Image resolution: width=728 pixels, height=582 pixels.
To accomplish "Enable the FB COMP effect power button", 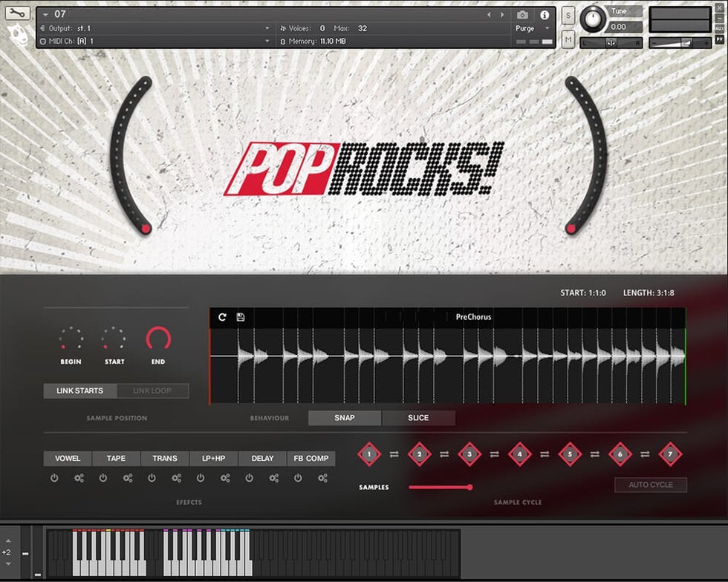I will (298, 478).
